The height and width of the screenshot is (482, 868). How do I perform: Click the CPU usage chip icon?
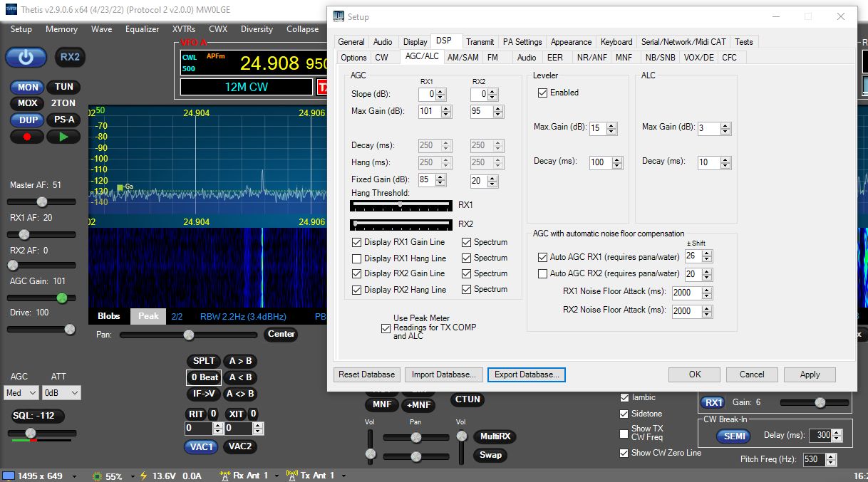(98, 476)
